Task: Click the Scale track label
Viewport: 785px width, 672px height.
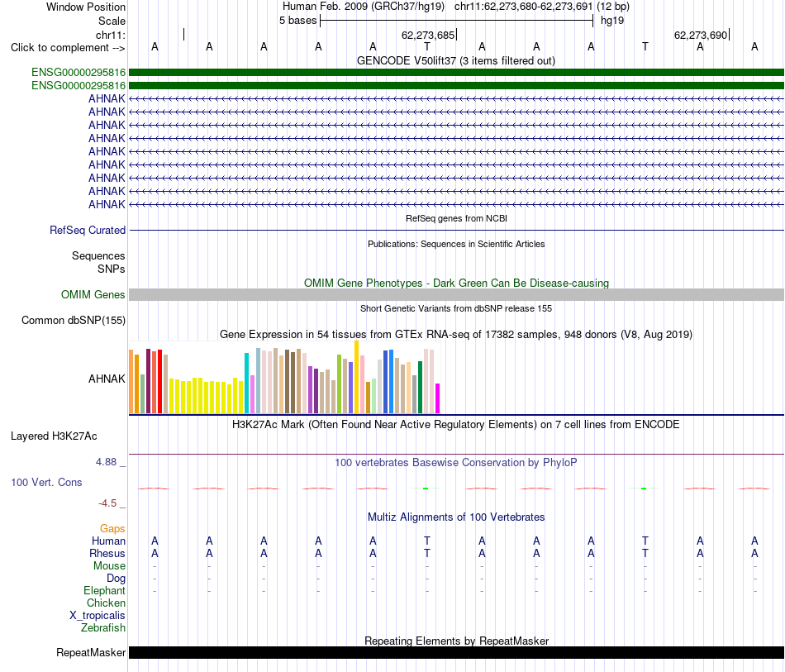Action: pyautogui.click(x=112, y=21)
